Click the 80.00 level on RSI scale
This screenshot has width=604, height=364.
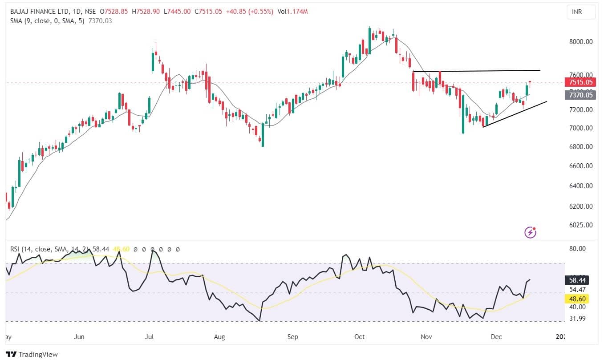(578, 249)
